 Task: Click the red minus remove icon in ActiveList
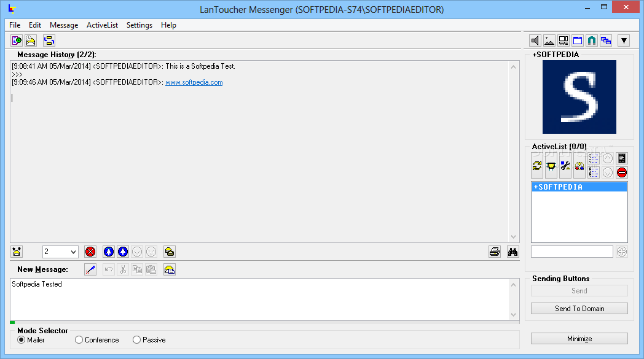(622, 172)
